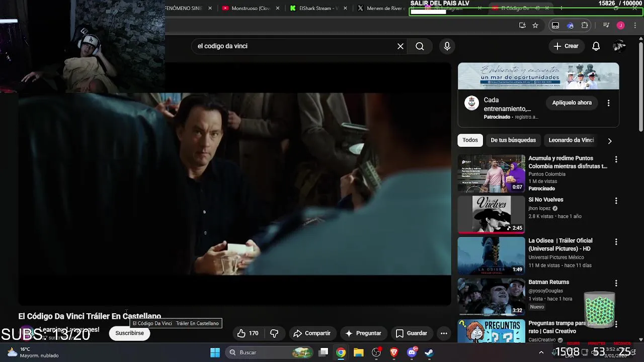This screenshot has height=362, width=644.
Task: Open YouTube notifications bell
Action: [x=596, y=46]
